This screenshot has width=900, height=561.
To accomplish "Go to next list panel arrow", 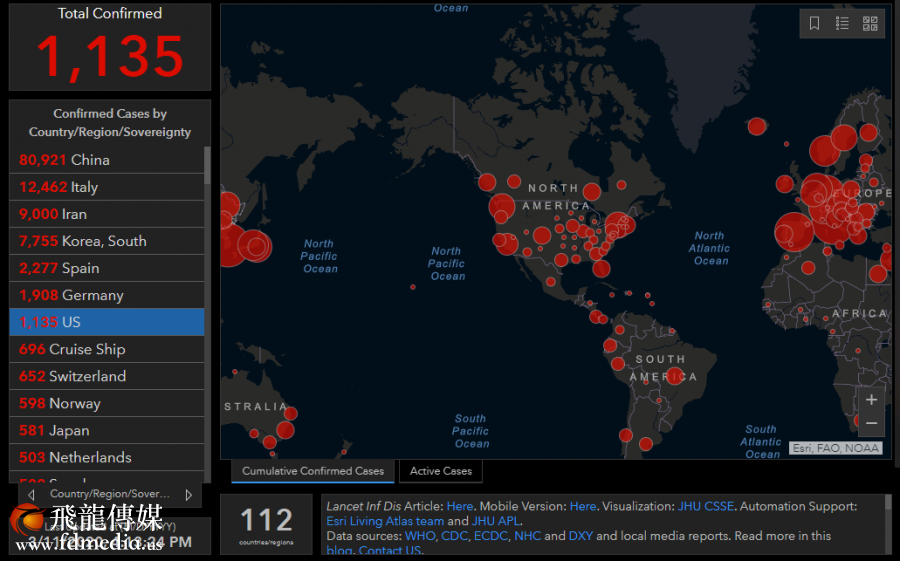I will [x=189, y=494].
